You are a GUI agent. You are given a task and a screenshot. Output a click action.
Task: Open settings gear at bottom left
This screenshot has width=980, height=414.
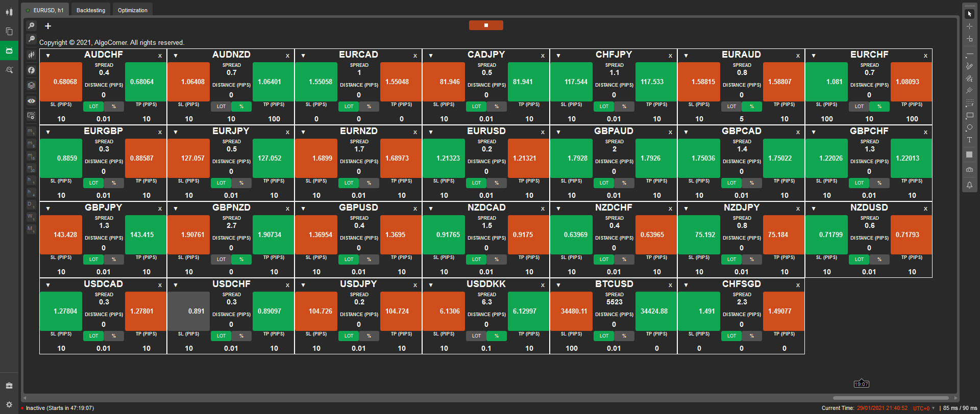click(x=9, y=404)
